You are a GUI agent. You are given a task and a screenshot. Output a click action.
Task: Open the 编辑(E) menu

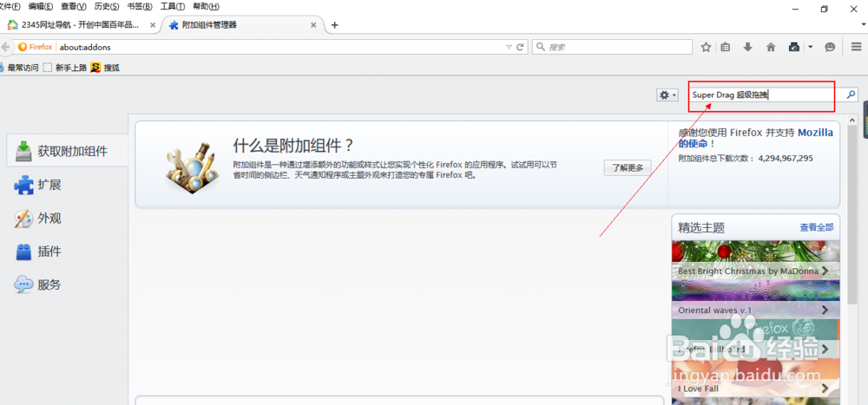tap(41, 7)
